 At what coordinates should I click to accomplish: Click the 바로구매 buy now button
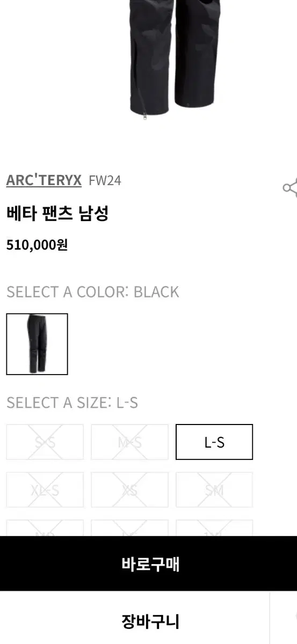pyautogui.click(x=148, y=564)
